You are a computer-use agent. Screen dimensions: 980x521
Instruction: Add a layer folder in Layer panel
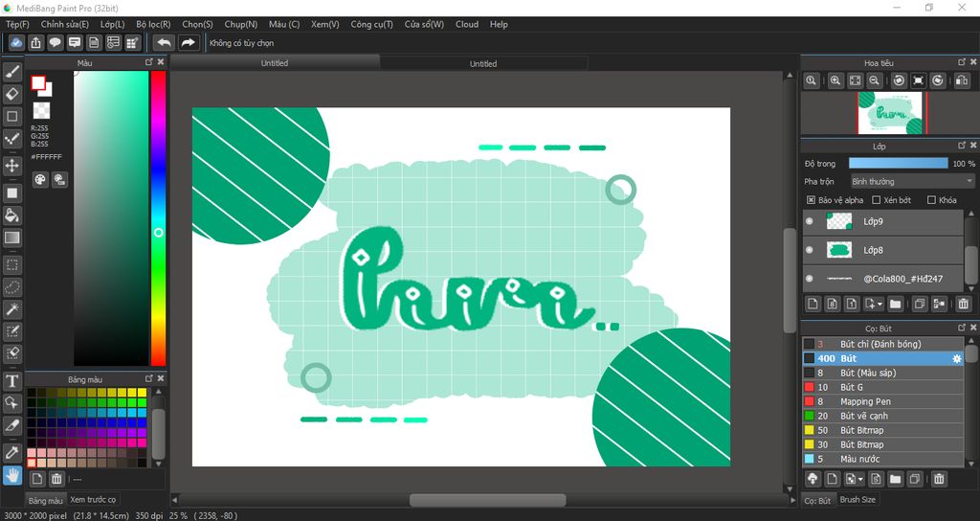(896, 304)
